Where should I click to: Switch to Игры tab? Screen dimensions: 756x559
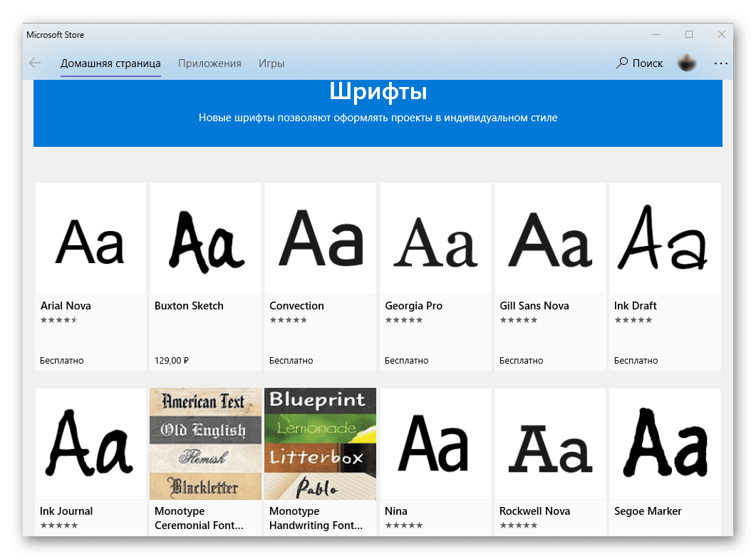tap(271, 63)
